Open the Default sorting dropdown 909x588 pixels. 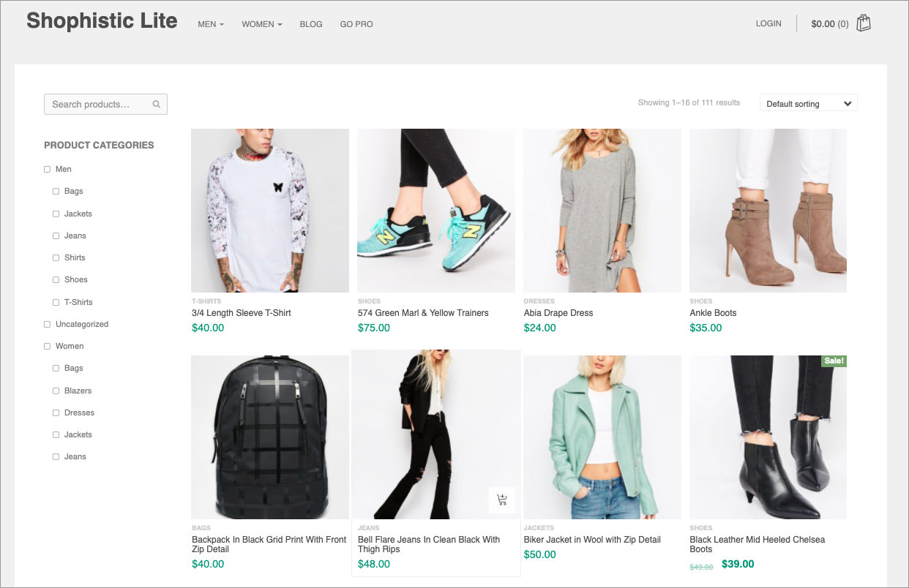point(808,103)
